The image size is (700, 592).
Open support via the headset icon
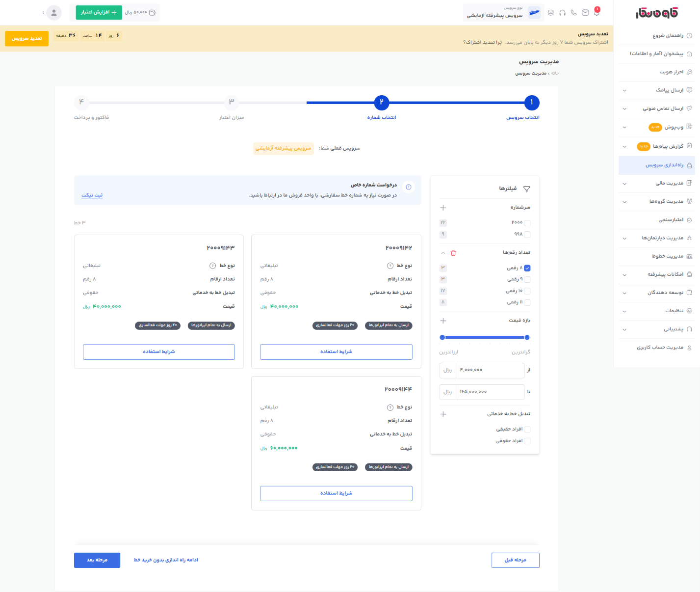(562, 13)
